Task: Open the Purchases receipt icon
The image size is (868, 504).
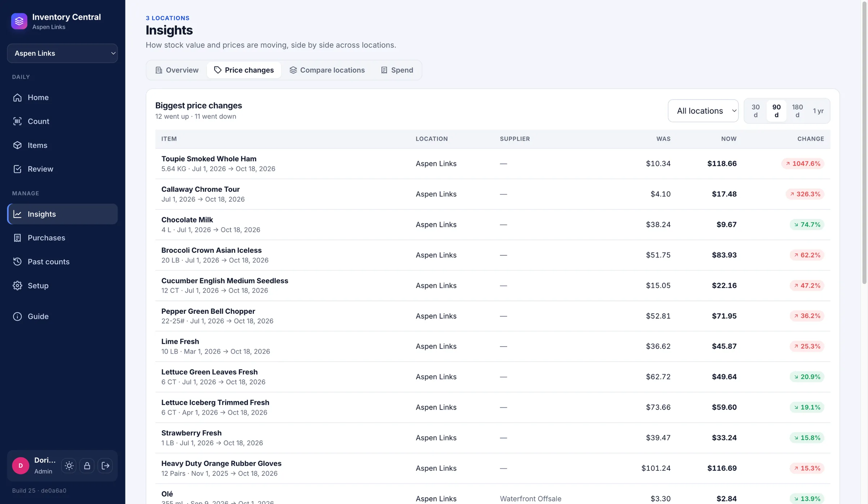Action: tap(17, 238)
